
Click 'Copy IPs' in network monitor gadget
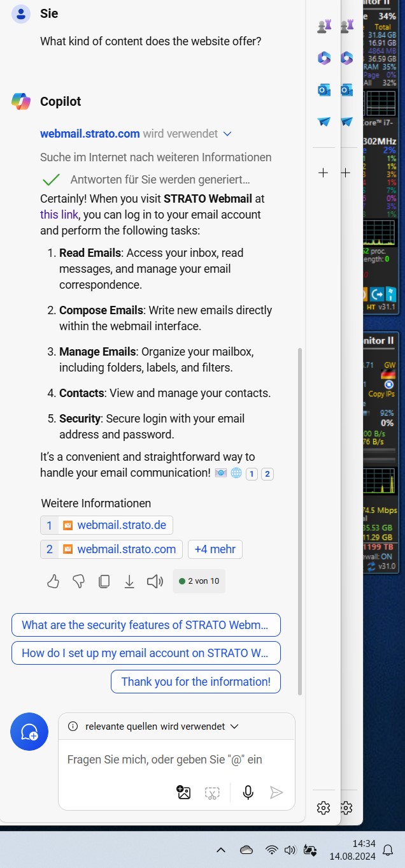381,394
